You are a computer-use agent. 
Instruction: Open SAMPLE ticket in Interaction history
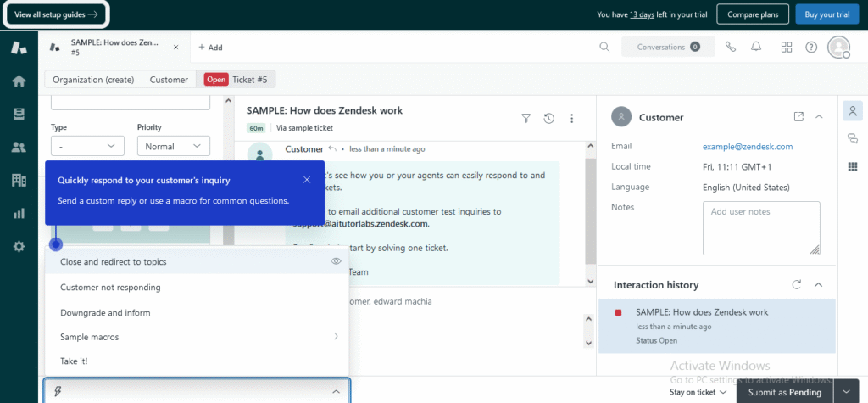pyautogui.click(x=717, y=326)
